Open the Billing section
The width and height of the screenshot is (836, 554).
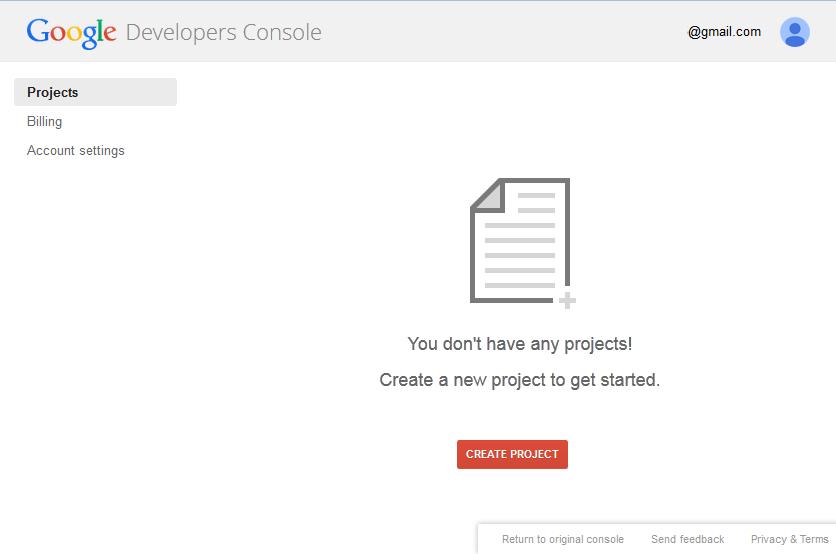44,122
